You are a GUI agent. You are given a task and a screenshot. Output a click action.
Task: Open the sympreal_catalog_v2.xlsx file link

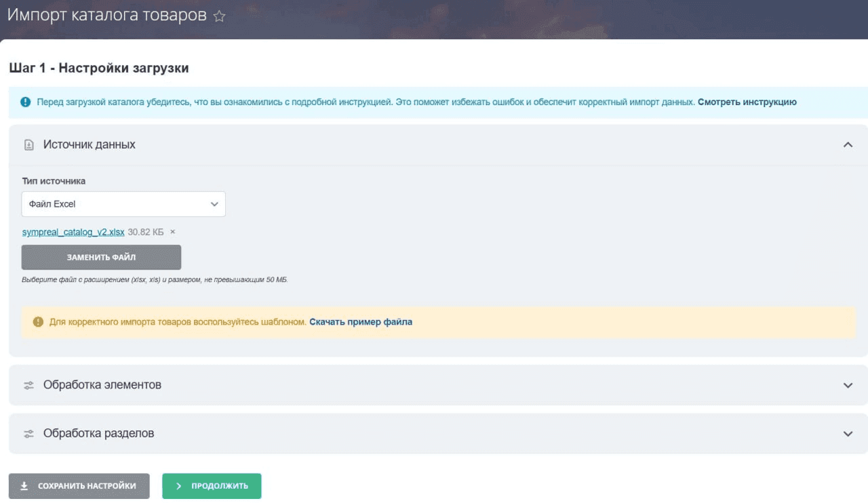pyautogui.click(x=73, y=232)
